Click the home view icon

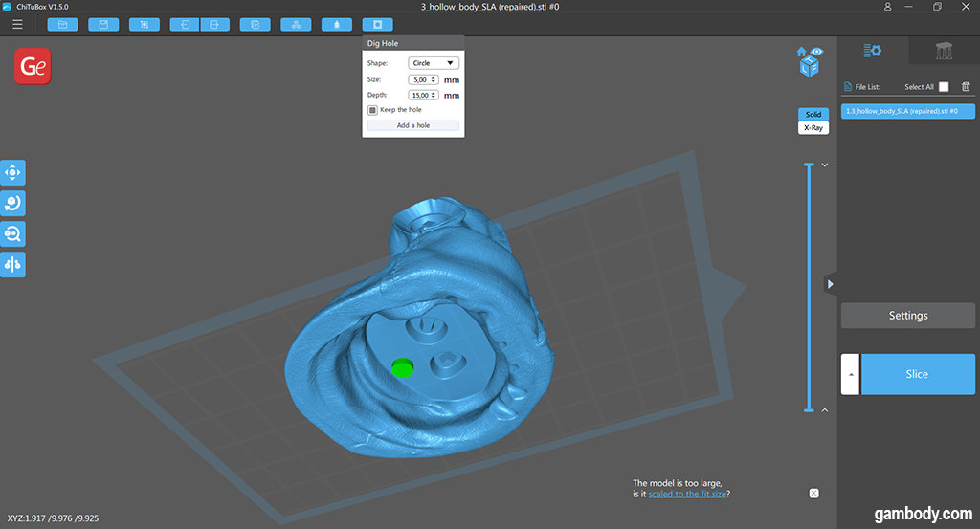pyautogui.click(x=801, y=52)
